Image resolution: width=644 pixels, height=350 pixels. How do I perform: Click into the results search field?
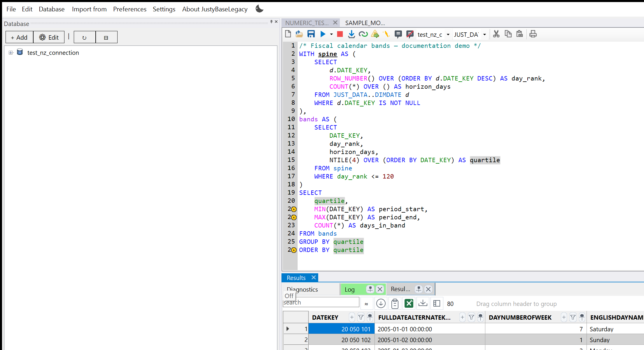point(321,302)
